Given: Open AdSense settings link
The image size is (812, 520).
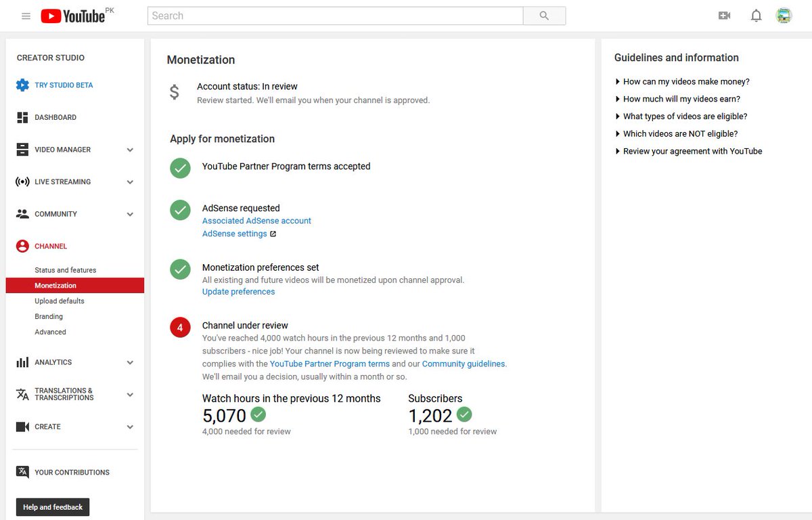Looking at the screenshot, I should click(235, 234).
